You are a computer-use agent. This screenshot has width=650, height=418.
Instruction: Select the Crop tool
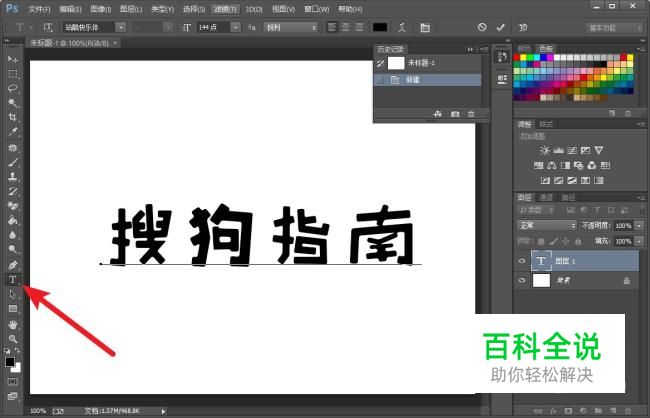tap(12, 117)
